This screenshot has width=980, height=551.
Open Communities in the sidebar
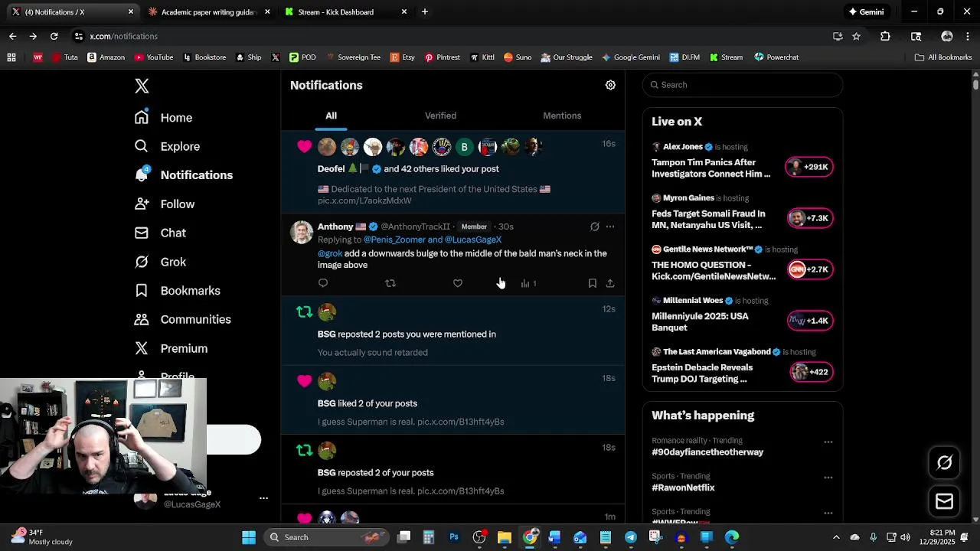tap(183, 319)
